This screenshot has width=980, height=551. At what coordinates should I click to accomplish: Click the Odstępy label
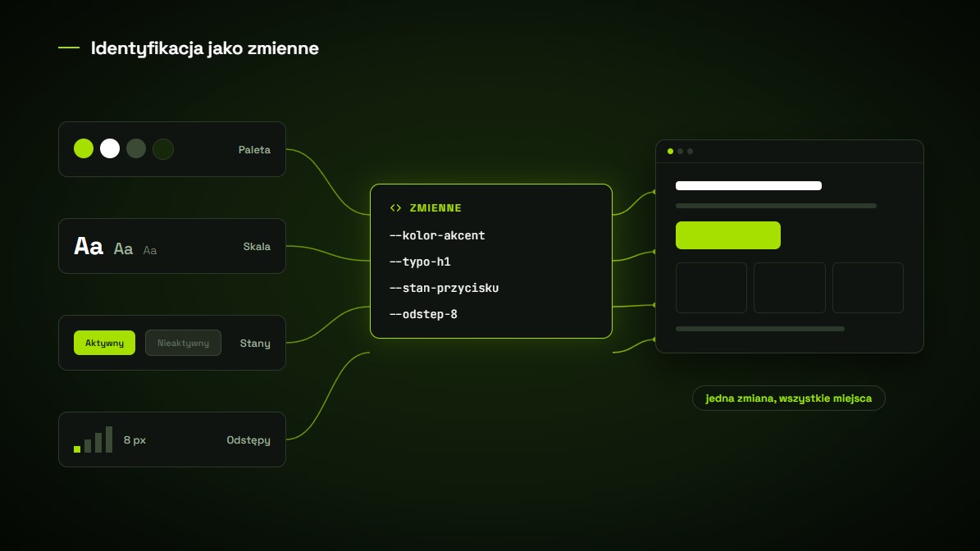pyautogui.click(x=248, y=440)
